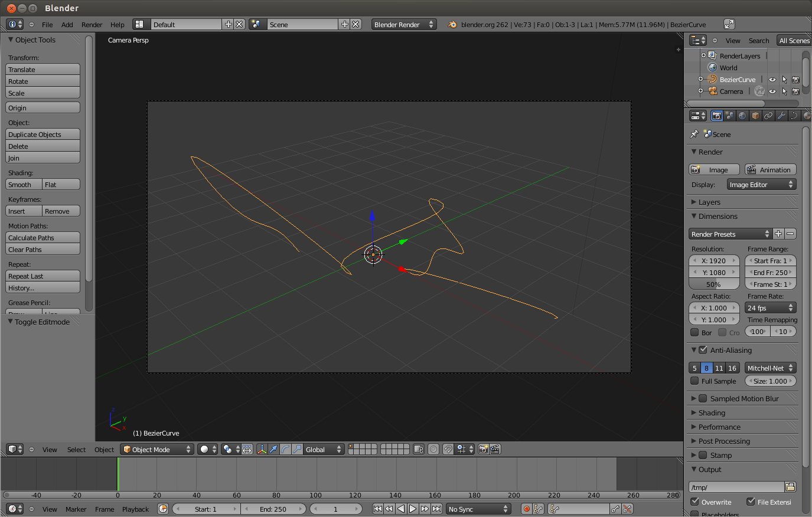Click the Translate button under Object Tools
Viewport: 812px width, 517px height.
[43, 69]
